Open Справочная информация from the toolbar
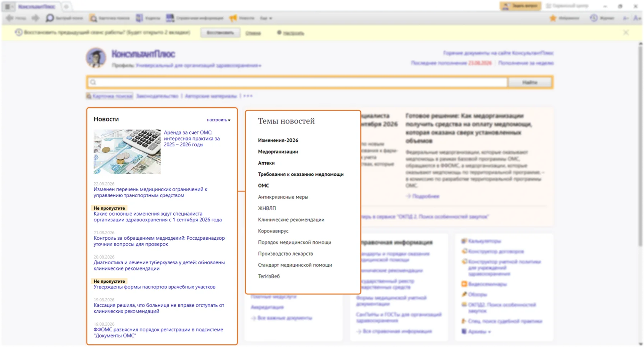 pos(195,18)
